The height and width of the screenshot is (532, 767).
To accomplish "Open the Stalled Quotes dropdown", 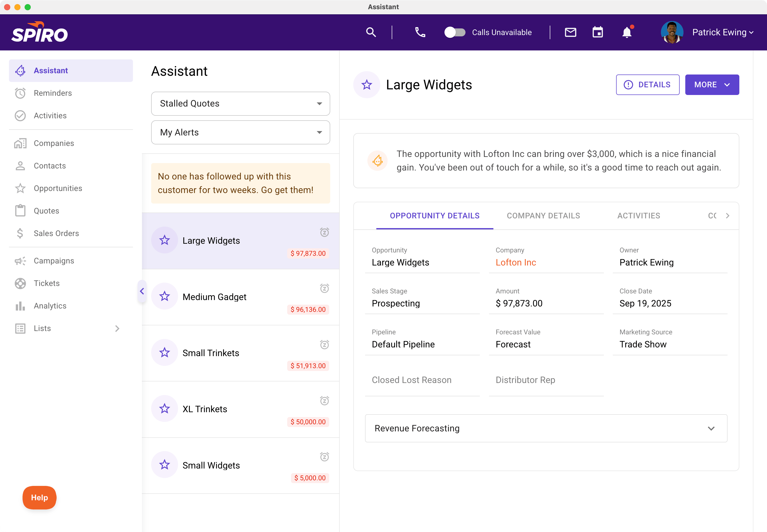I will [241, 104].
